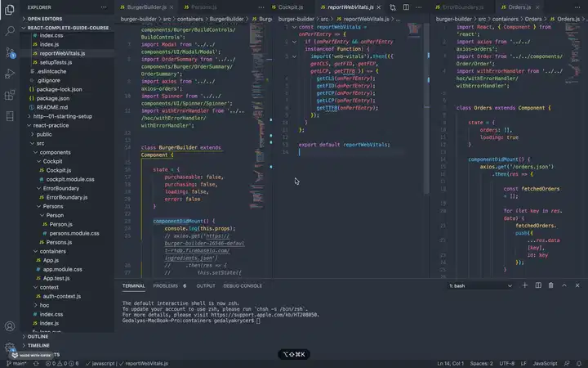588x368 pixels.
Task: Open more actions for middle editor group
Action: [419, 7]
